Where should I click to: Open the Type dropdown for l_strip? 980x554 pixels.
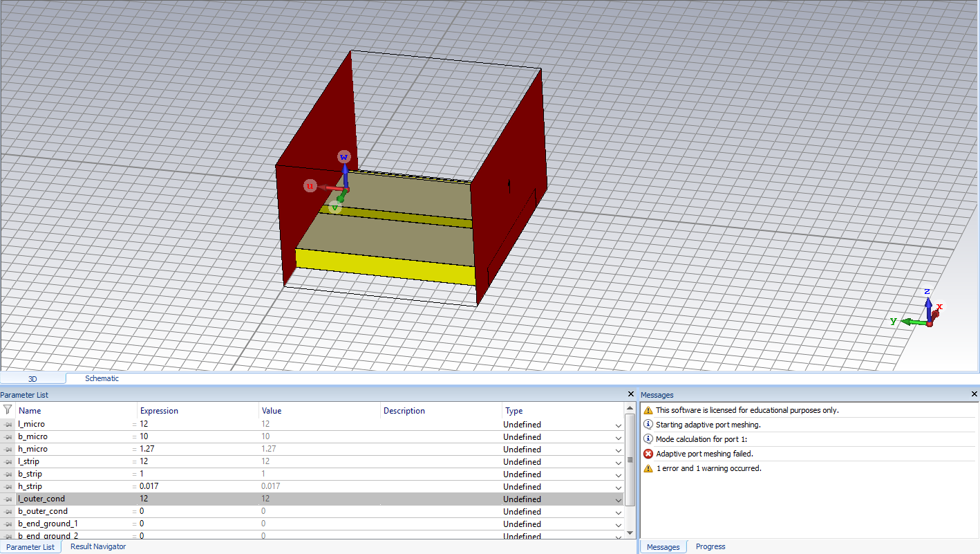pyautogui.click(x=619, y=462)
